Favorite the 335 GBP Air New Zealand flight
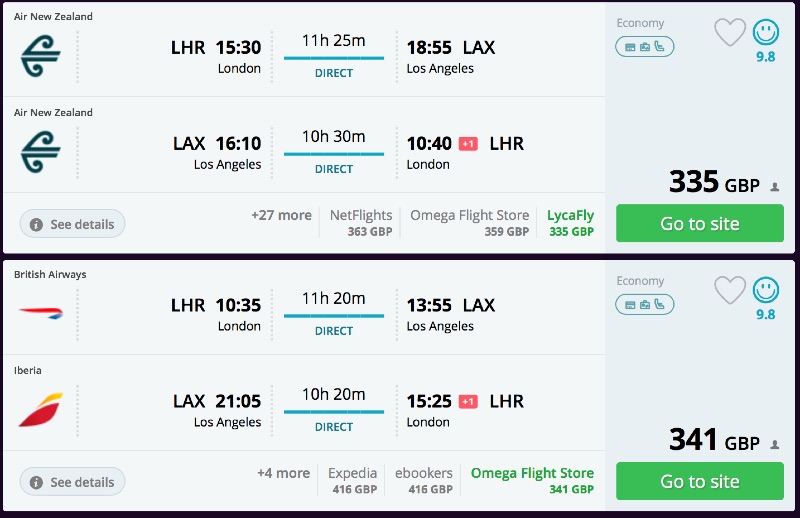This screenshot has height=518, width=800. click(x=730, y=33)
